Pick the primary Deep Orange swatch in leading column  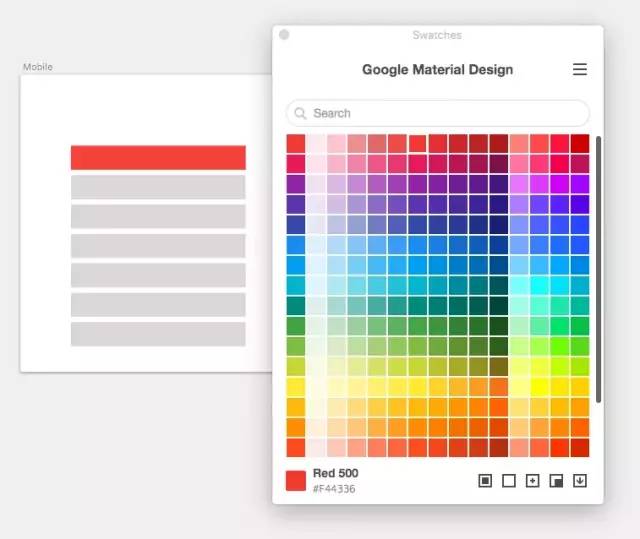click(x=296, y=448)
